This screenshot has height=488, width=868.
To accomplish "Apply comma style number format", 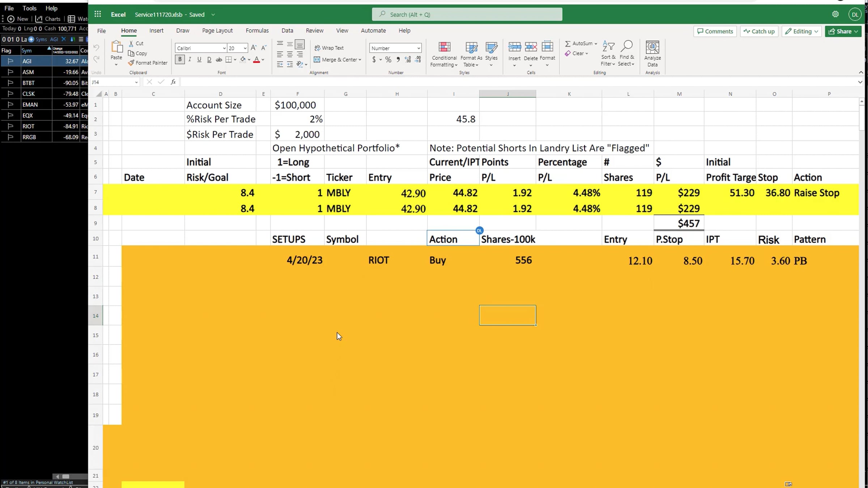I will pyautogui.click(x=398, y=60).
